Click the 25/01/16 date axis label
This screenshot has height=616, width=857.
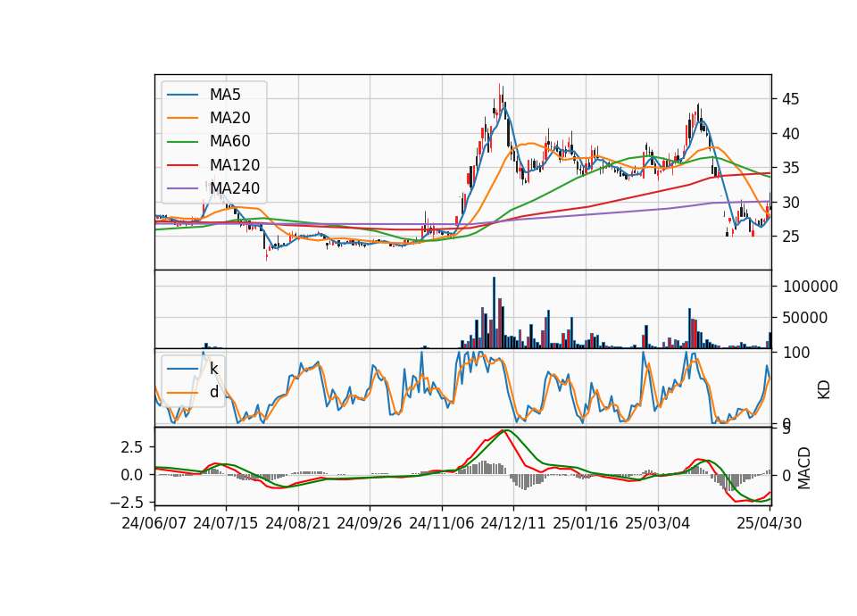click(586, 523)
